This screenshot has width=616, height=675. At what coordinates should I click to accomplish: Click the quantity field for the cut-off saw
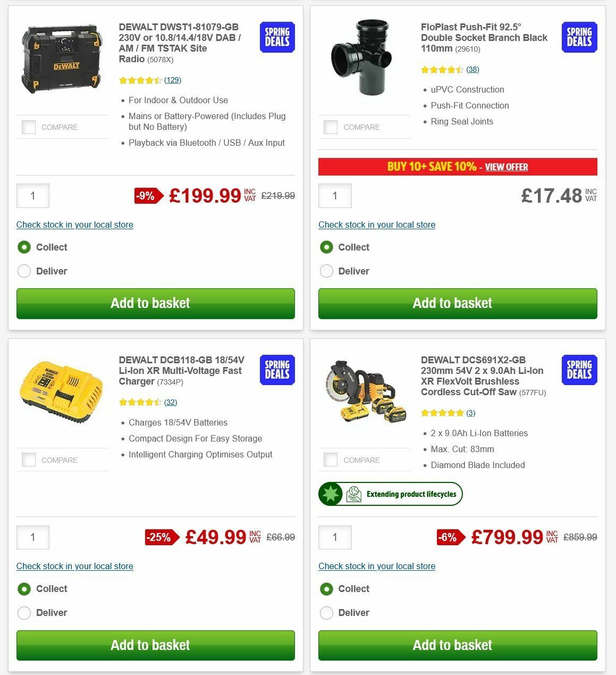point(335,537)
